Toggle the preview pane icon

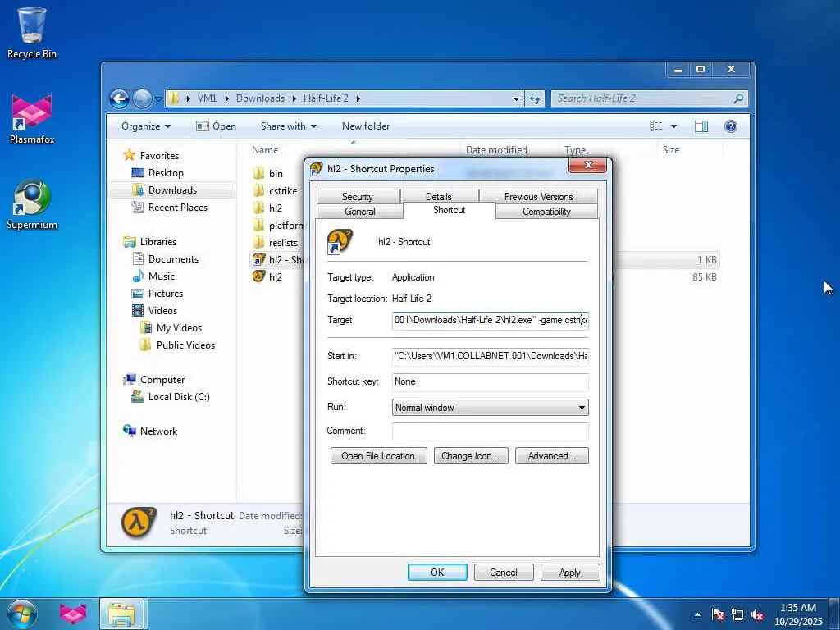[x=701, y=126]
